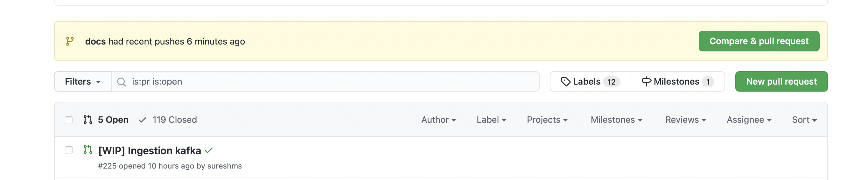Click the checkmark icon beside 119 Closed
Image resolution: width=868 pixels, height=180 pixels.
tap(143, 120)
